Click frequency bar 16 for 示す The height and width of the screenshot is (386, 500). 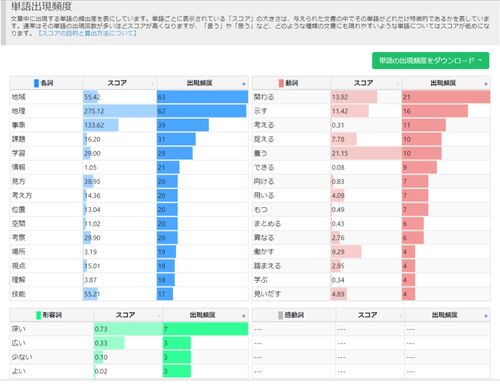pyautogui.click(x=435, y=111)
